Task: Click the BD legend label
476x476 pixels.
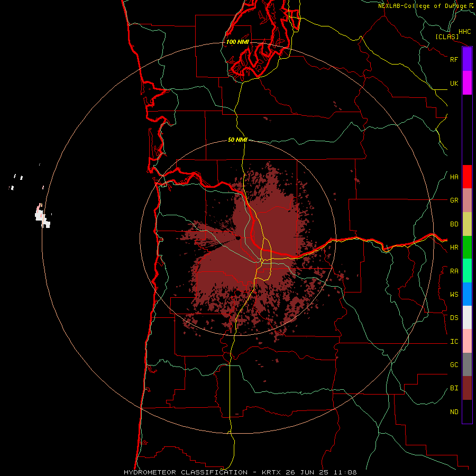Action: 454,224
